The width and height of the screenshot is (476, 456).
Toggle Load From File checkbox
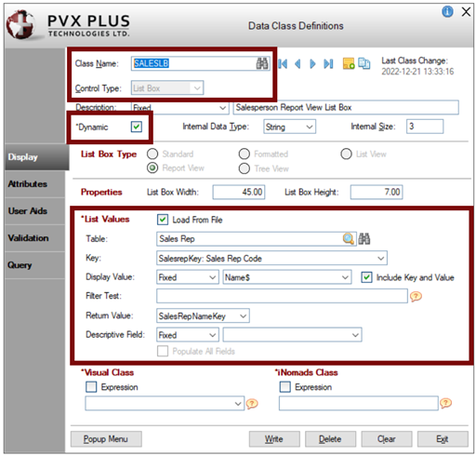[163, 220]
